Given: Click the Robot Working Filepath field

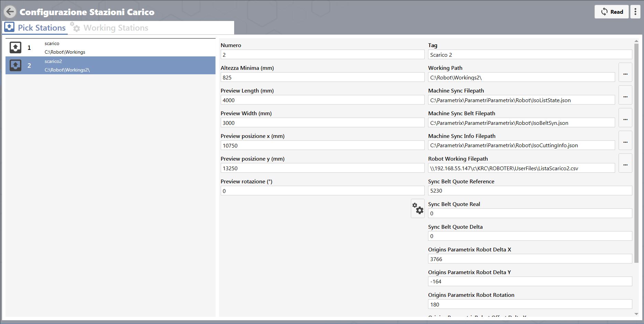Looking at the screenshot, I should point(521,168).
